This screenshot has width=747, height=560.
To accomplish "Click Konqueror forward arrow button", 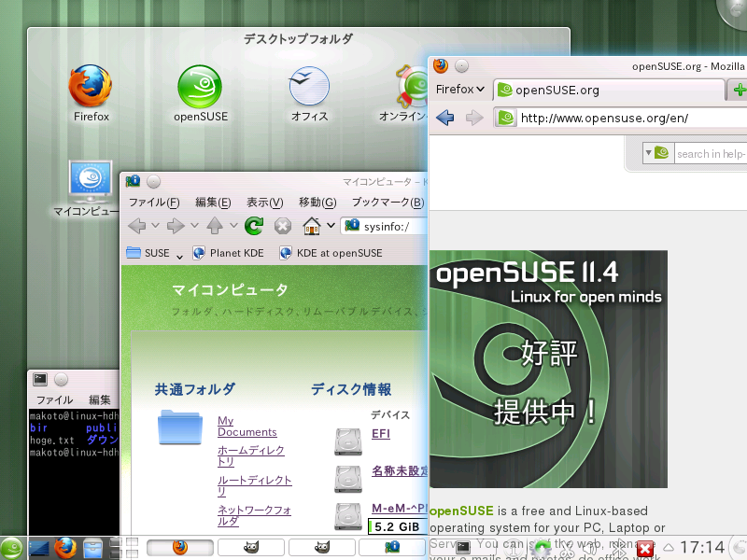I will click(x=176, y=226).
